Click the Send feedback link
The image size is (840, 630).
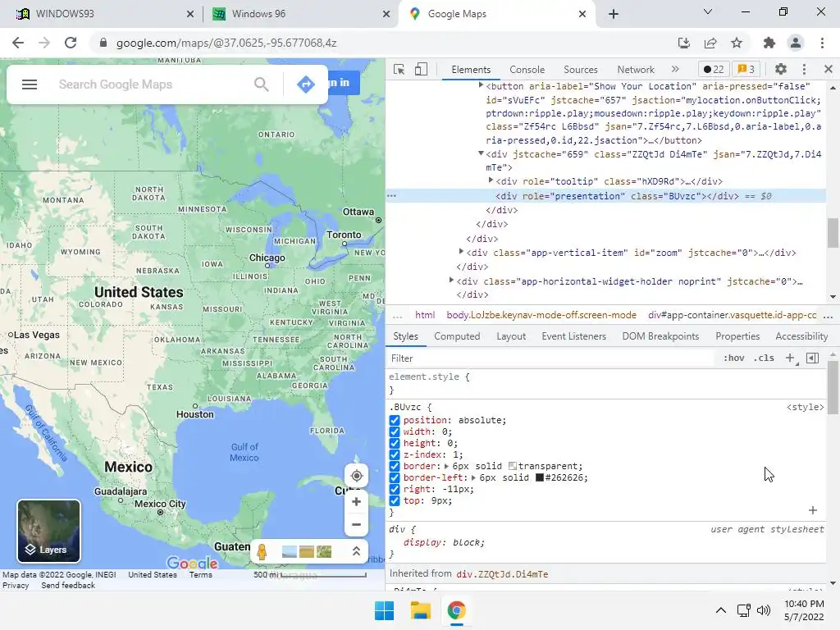(x=68, y=586)
